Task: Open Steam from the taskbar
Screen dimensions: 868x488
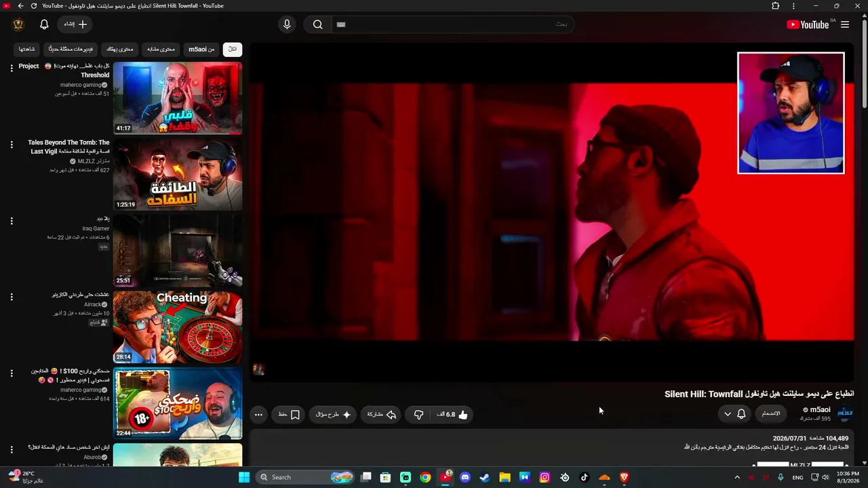Action: point(485,477)
